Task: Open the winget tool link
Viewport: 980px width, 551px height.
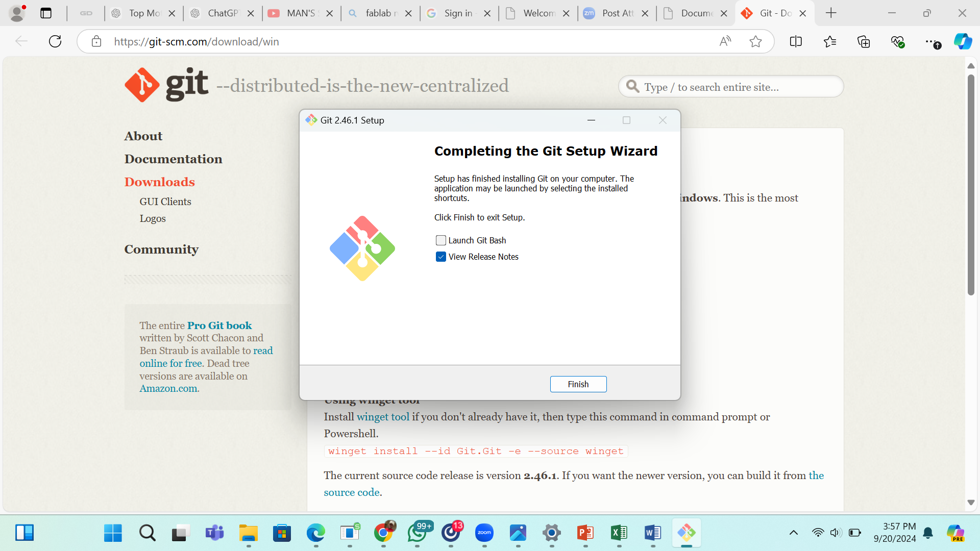Action: click(x=383, y=417)
